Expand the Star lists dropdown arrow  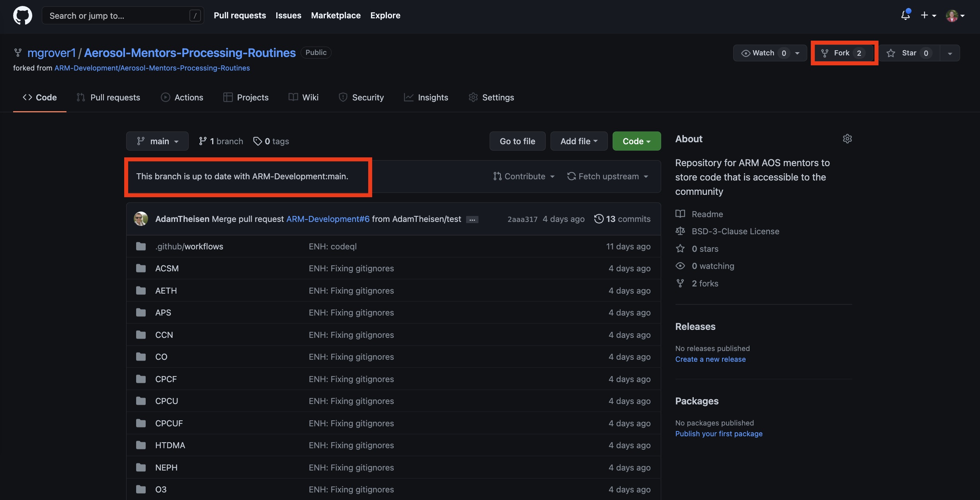coord(950,53)
